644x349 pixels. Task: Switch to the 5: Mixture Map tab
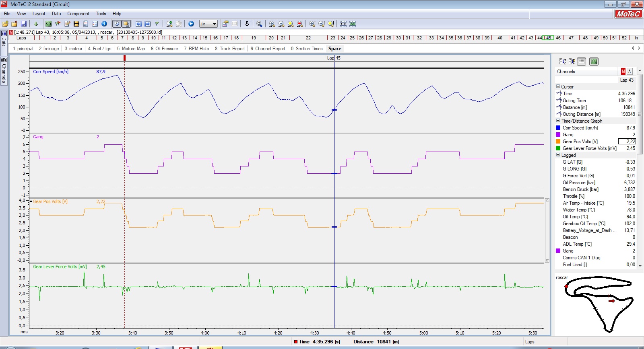[131, 49]
